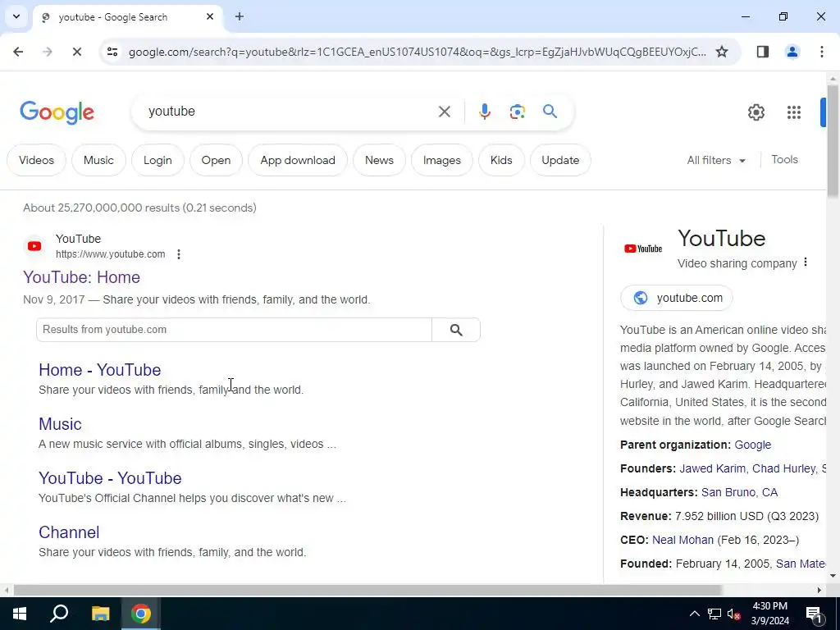Show hidden system tray icons

coord(694,614)
